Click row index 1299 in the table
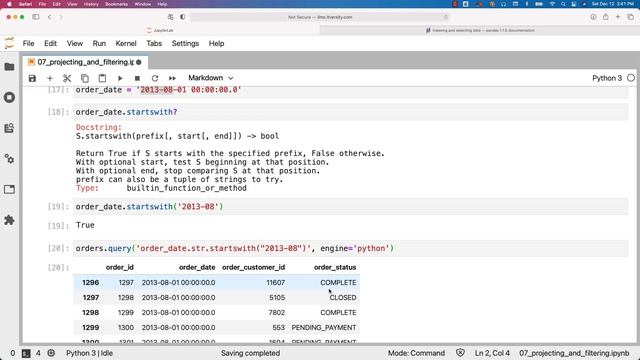The height and width of the screenshot is (360, 640). (91, 328)
